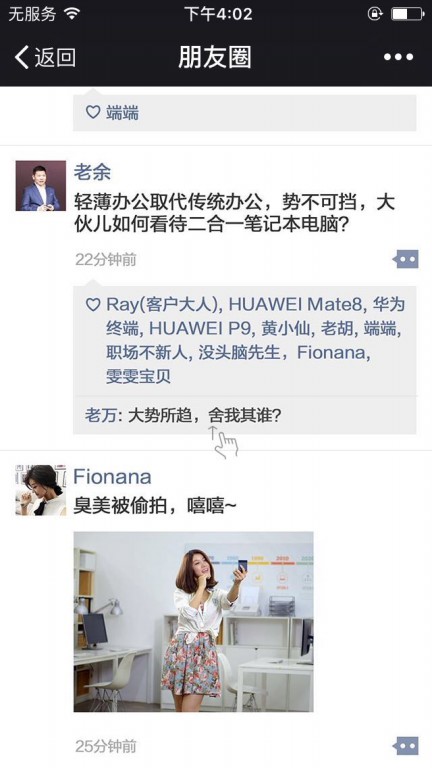This screenshot has height=768, width=432.
Task: Open comment bubble icon on 老余's post
Action: coord(406,259)
